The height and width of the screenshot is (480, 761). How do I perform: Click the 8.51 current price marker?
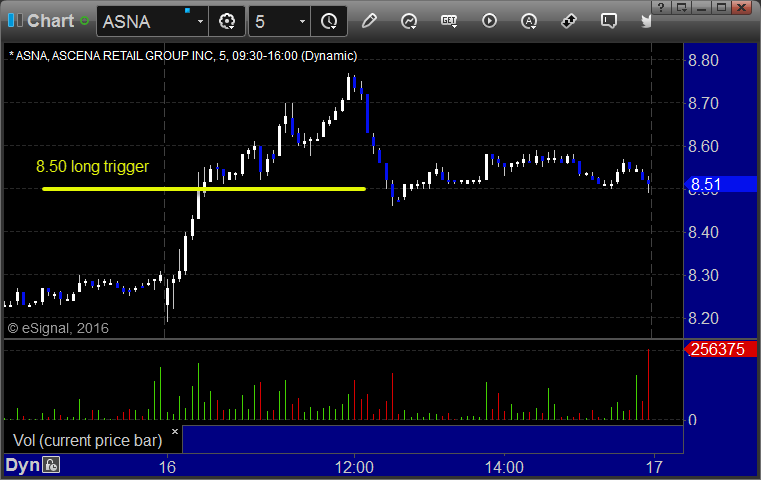tap(720, 184)
